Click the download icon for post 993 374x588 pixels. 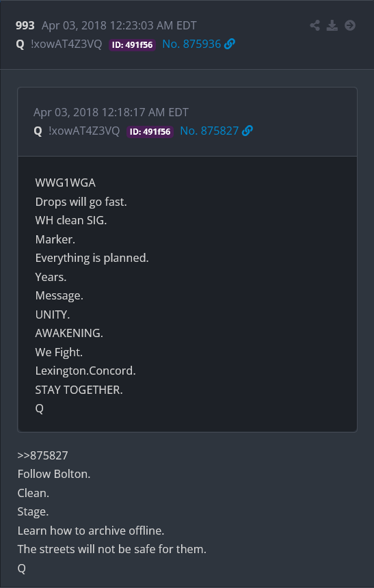tap(332, 25)
